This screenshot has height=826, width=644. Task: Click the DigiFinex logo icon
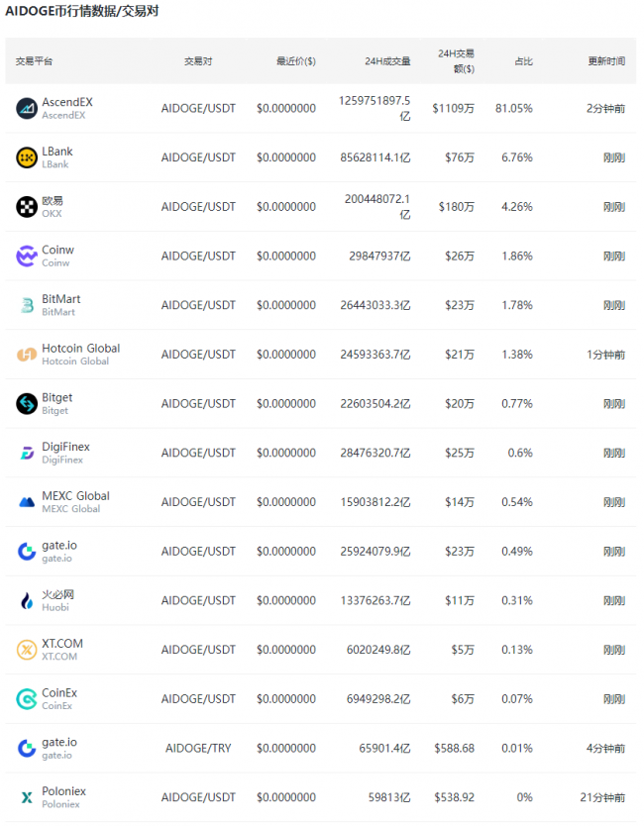pos(27,453)
